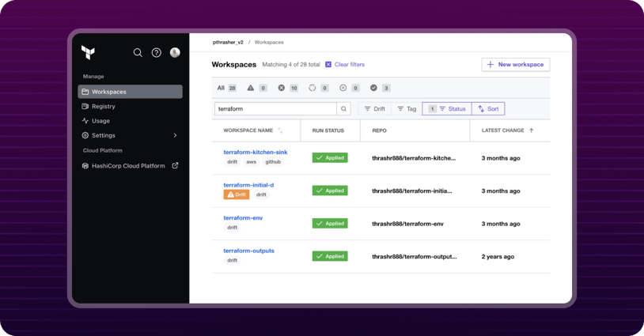Open the Status filter dropdown
The image size is (644, 336).
pos(447,109)
